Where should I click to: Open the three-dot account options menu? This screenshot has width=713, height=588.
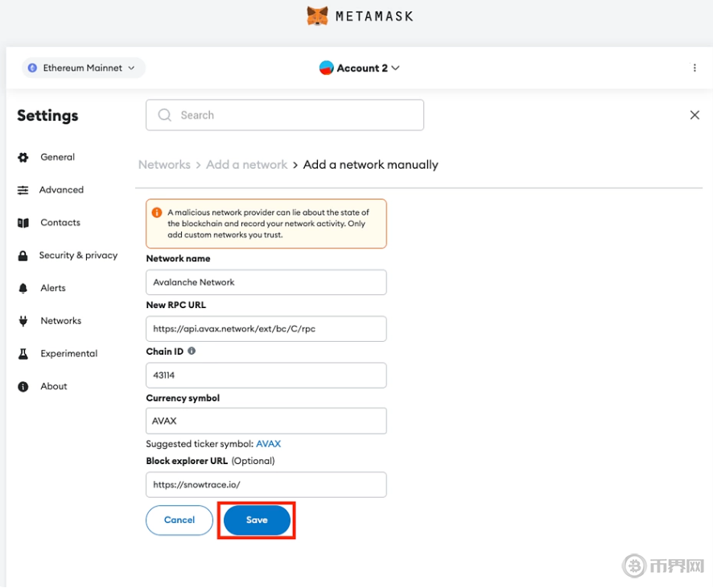(694, 68)
